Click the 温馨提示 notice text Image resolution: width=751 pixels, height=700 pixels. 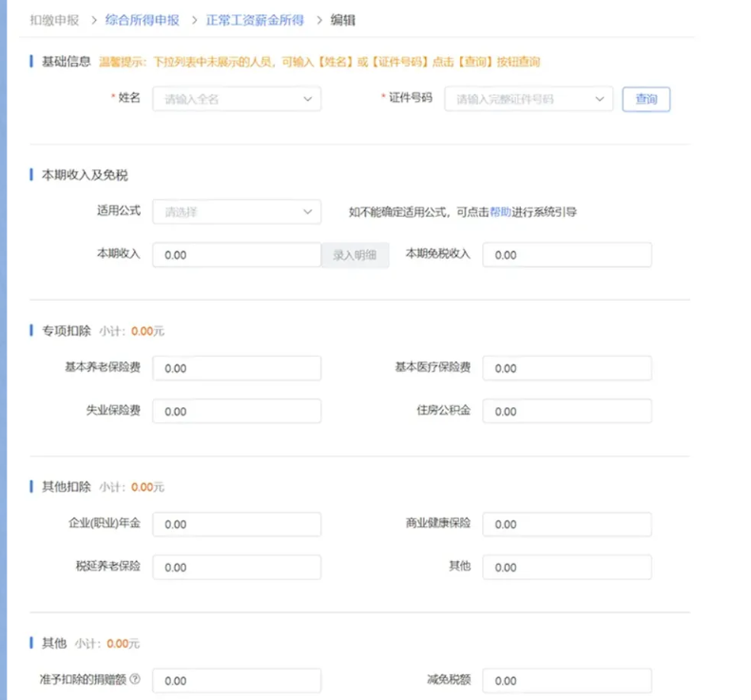[x=319, y=62]
